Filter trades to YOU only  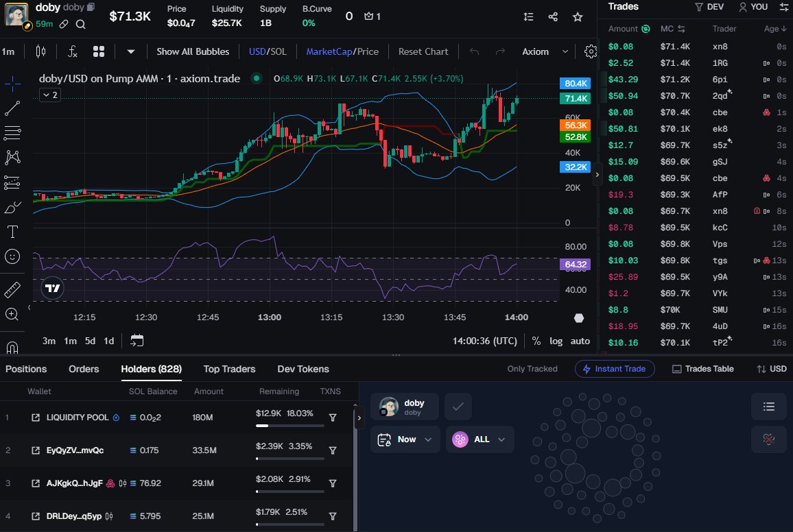(753, 7)
